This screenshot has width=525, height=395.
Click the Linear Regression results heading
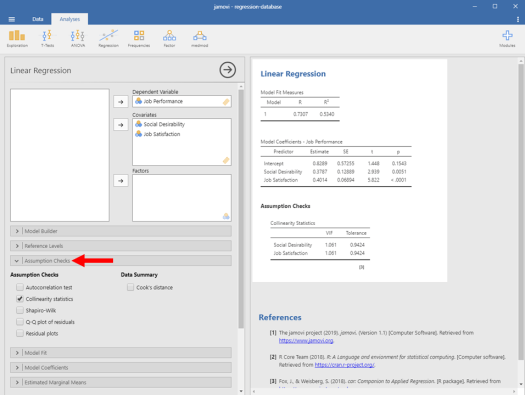pyautogui.click(x=293, y=74)
